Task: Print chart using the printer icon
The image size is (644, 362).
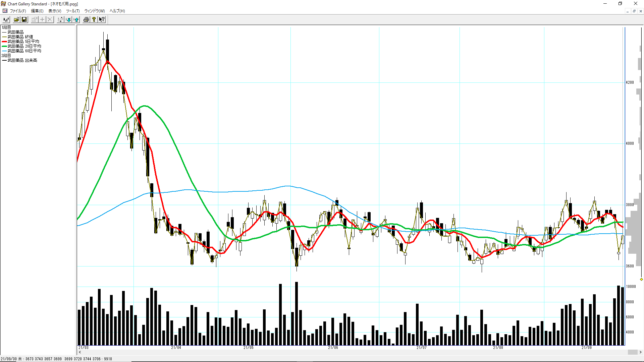Action: coord(86,19)
